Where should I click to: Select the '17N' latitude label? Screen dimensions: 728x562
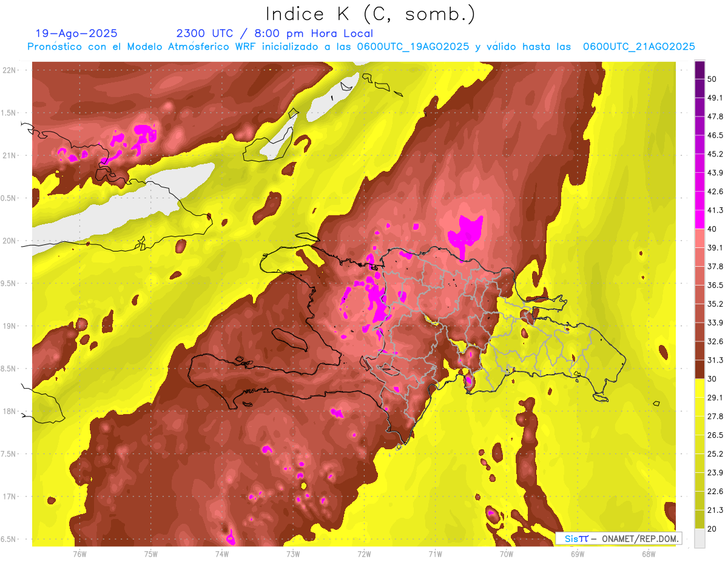click(x=9, y=497)
